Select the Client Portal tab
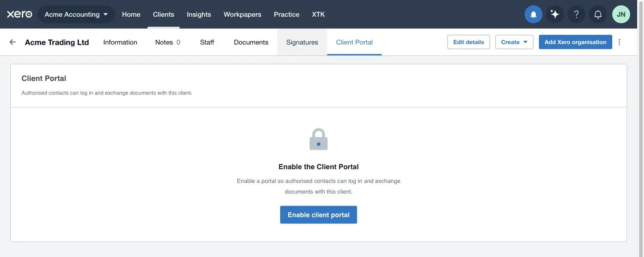The image size is (644, 257). coord(354,42)
